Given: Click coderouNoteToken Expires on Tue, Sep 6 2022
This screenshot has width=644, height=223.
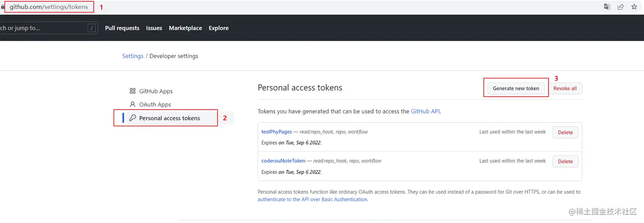Looking at the screenshot, I should click(x=291, y=172).
